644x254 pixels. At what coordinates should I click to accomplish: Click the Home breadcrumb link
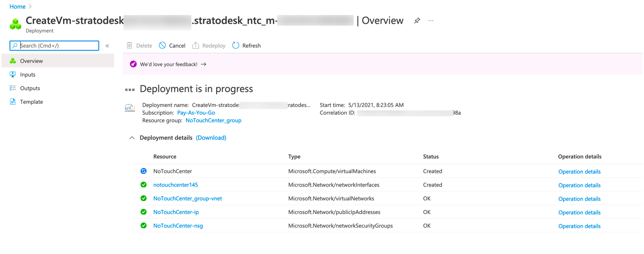tap(18, 6)
